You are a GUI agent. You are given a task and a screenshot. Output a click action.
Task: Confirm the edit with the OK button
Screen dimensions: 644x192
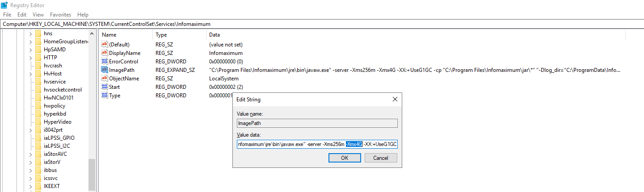[345, 158]
